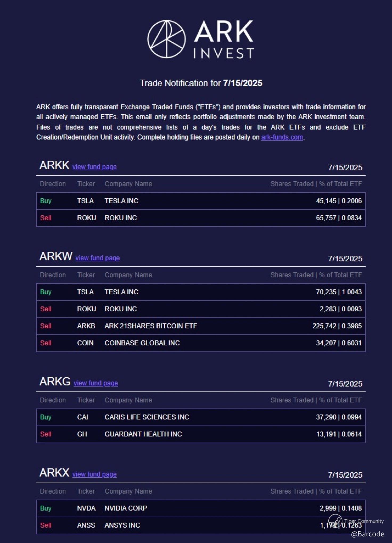The height and width of the screenshot is (543, 392).
Task: Click the ARK Invest circular logo
Action: (166, 39)
